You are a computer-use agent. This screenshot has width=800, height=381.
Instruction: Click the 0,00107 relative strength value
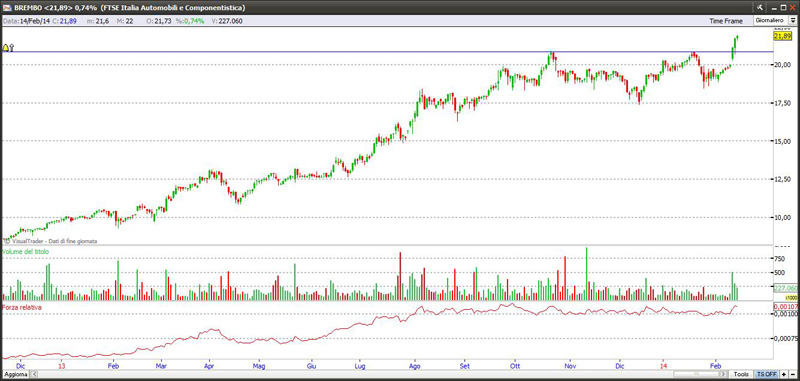coord(786,307)
